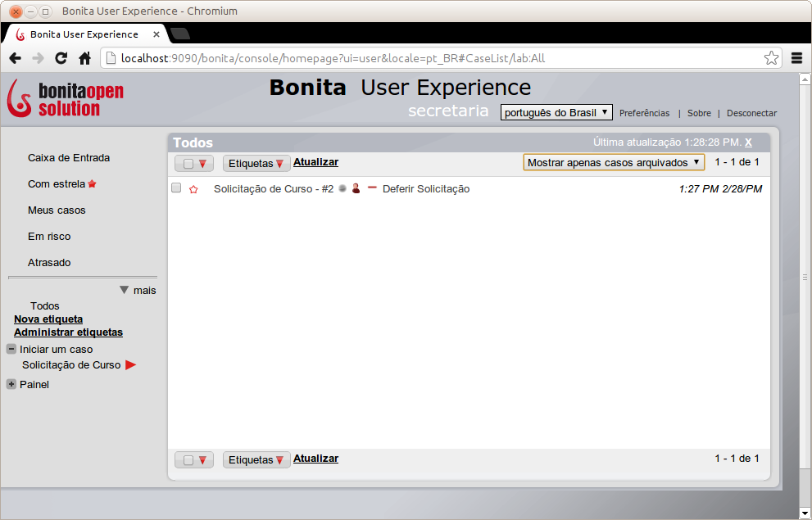This screenshot has height=520, width=812.
Task: Click the red flag to start Solicitação de Curso
Action: tap(131, 365)
